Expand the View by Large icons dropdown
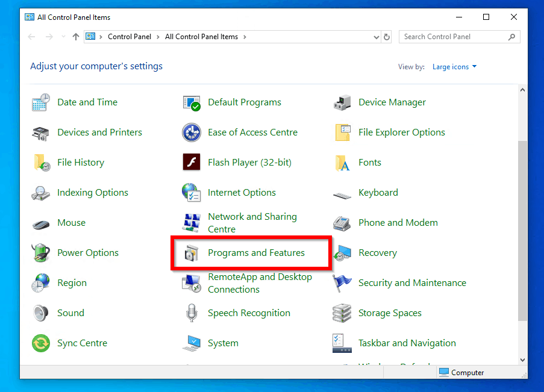Image resolution: width=544 pixels, height=392 pixels. (454, 67)
